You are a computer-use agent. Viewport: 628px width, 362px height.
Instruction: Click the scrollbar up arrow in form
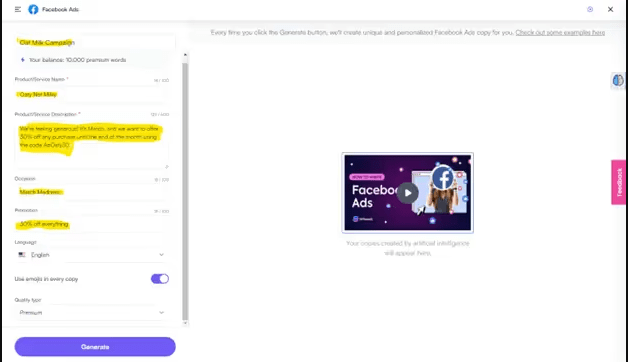[x=185, y=55]
